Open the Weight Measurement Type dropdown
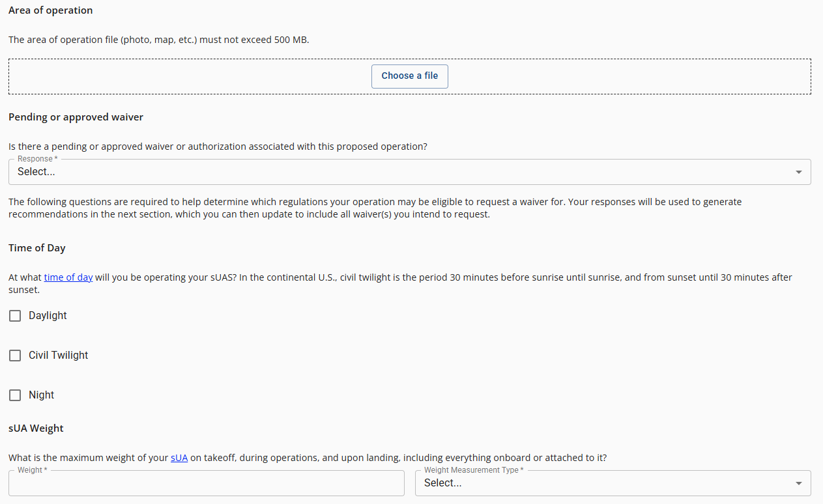 [x=613, y=483]
